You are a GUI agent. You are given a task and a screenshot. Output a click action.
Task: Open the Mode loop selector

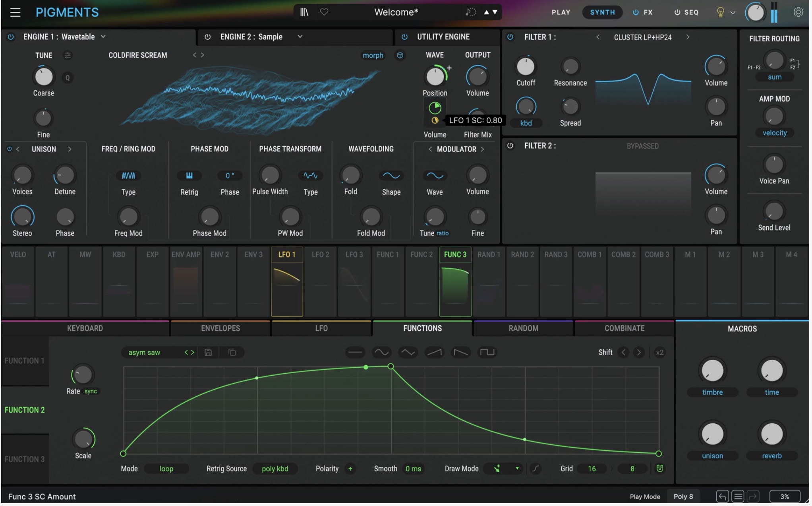166,469
